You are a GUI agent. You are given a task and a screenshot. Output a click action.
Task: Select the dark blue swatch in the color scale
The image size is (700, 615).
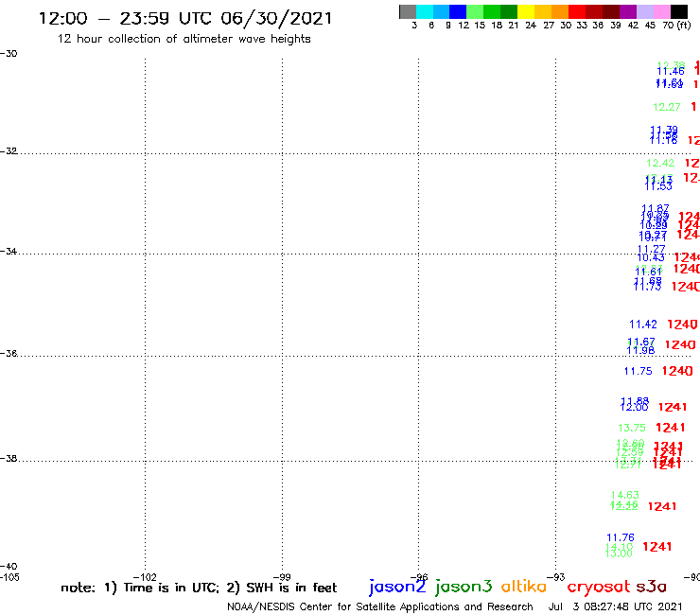click(x=459, y=11)
